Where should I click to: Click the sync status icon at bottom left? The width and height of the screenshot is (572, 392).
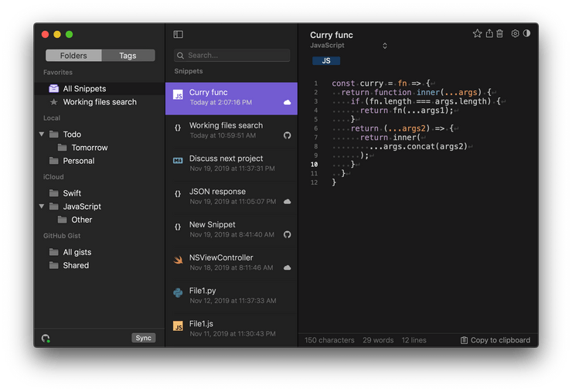click(x=46, y=339)
